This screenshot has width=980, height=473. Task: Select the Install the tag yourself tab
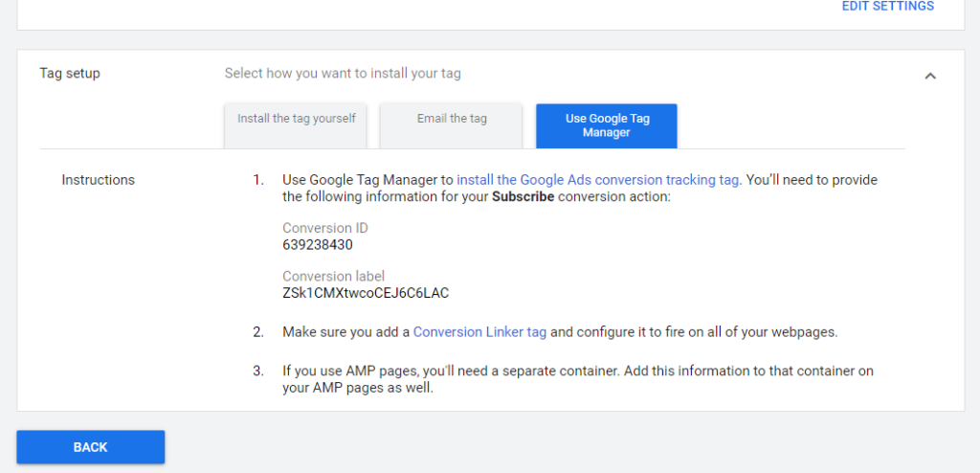pos(296,125)
